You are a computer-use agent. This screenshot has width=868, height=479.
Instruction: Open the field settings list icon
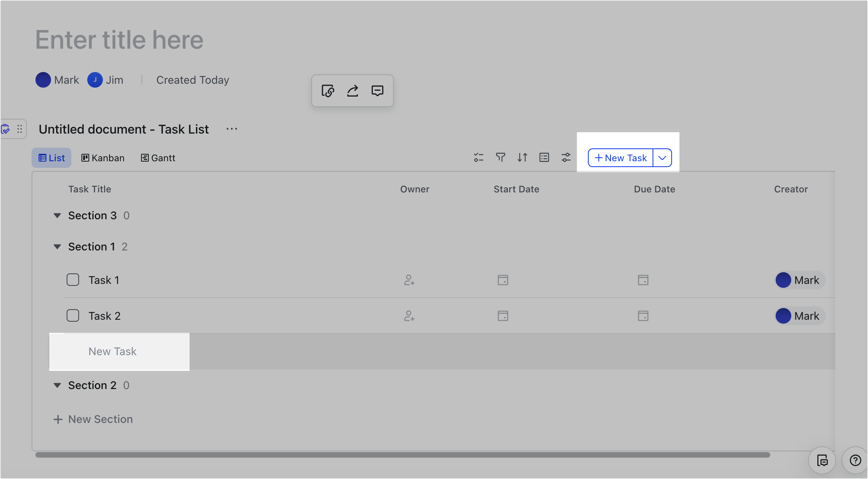pos(544,157)
